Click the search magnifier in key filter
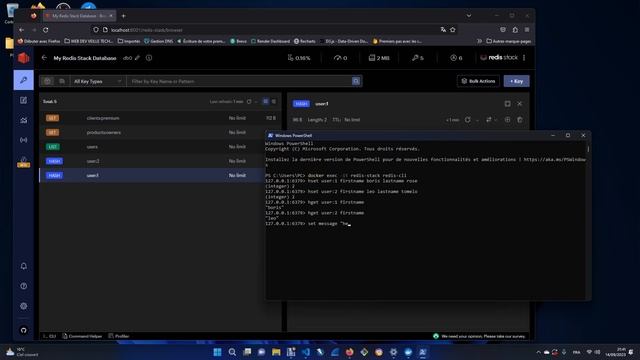 click(356, 81)
